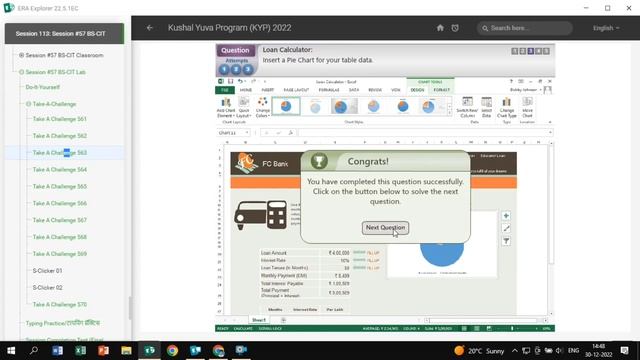The width and height of the screenshot is (640, 360).
Task: Click attempt number 3 circle
Action: coord(247,69)
